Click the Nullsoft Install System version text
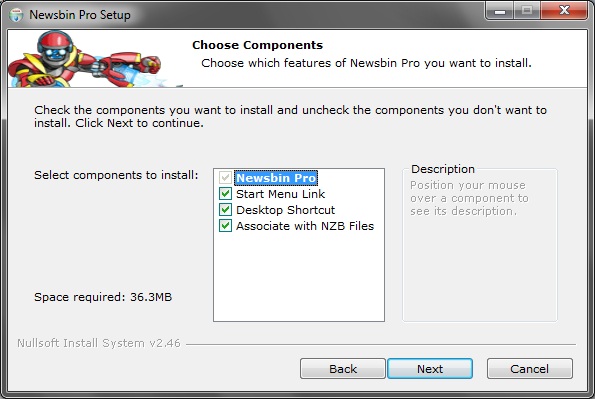Viewport: 595px width, 399px height. pos(99,343)
